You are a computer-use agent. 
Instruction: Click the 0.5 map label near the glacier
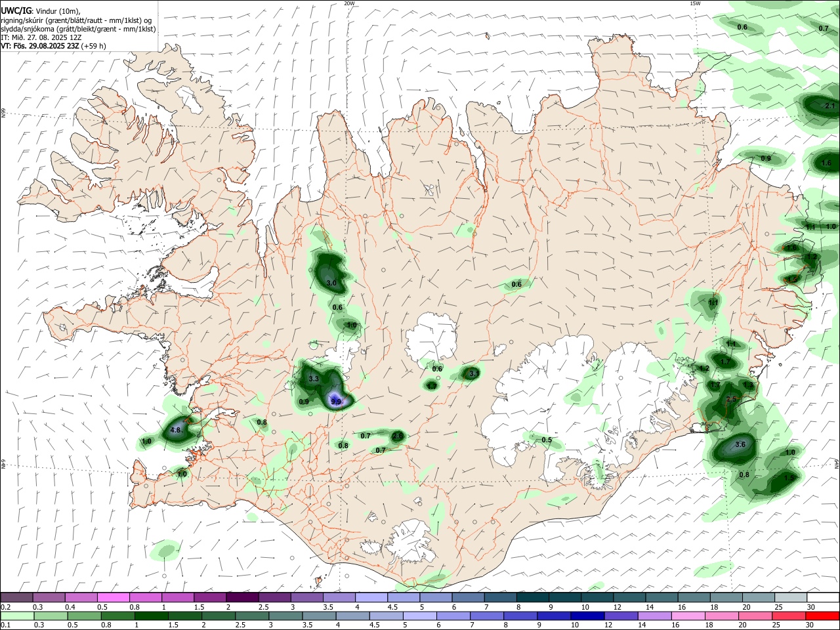547,440
